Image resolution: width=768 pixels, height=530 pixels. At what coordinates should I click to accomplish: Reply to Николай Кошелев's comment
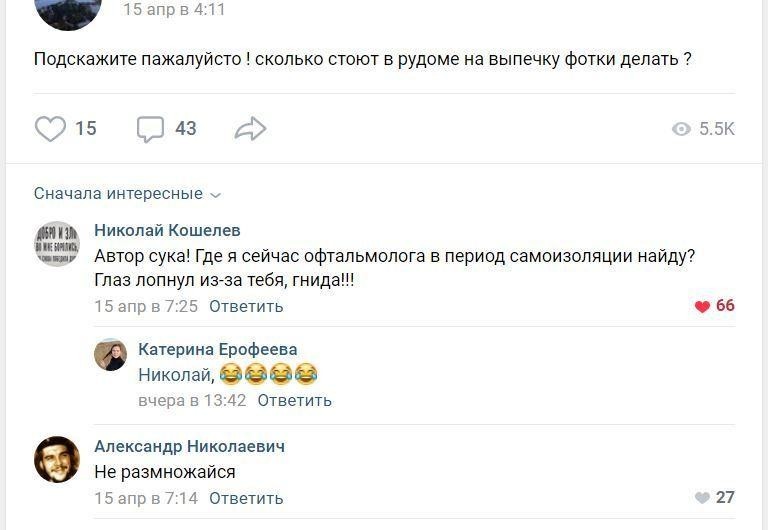coord(246,307)
